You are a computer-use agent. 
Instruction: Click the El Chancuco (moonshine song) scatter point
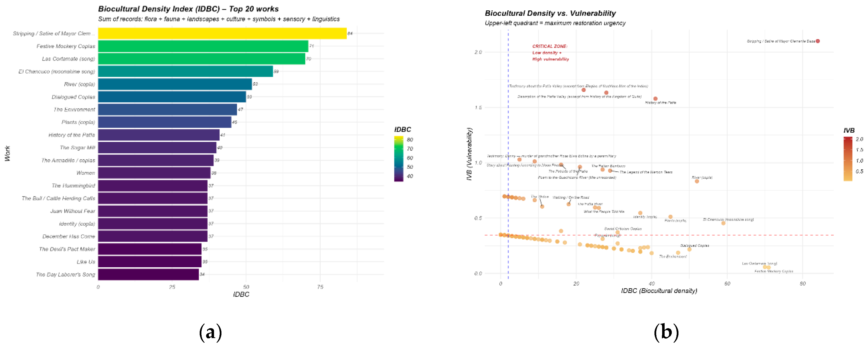(x=723, y=223)
